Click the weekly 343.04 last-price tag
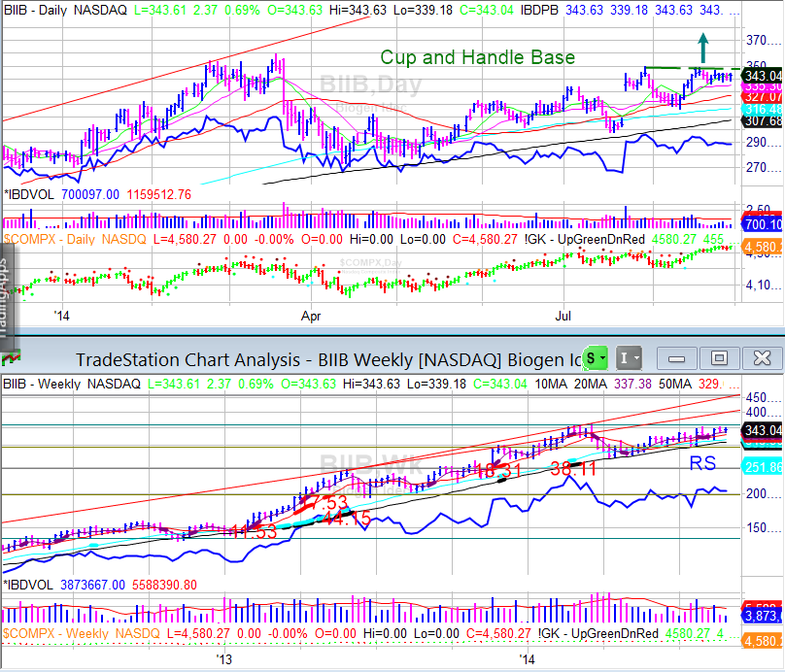The width and height of the screenshot is (785, 672). point(762,430)
